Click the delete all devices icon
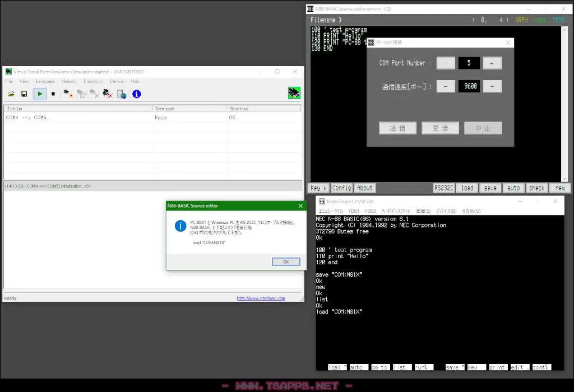Image resolution: width=574 pixels, height=392 pixels. click(108, 94)
